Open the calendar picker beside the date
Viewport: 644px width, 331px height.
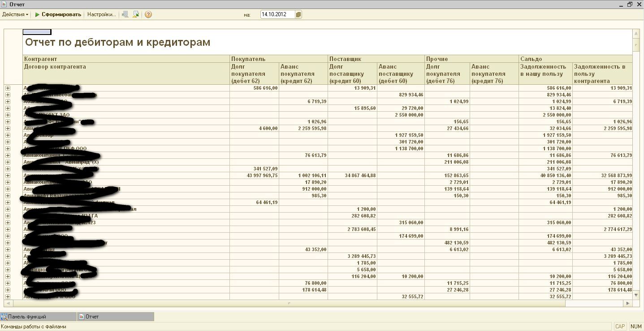coord(298,14)
